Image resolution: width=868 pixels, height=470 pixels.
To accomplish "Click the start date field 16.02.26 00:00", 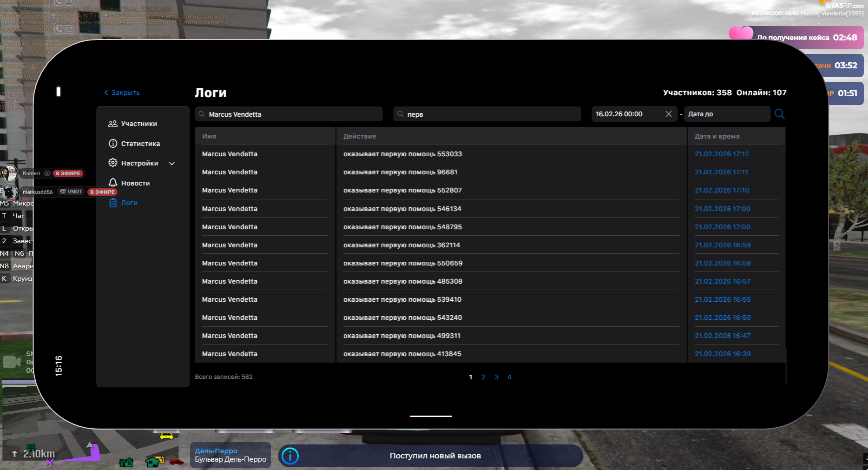I will (x=634, y=114).
